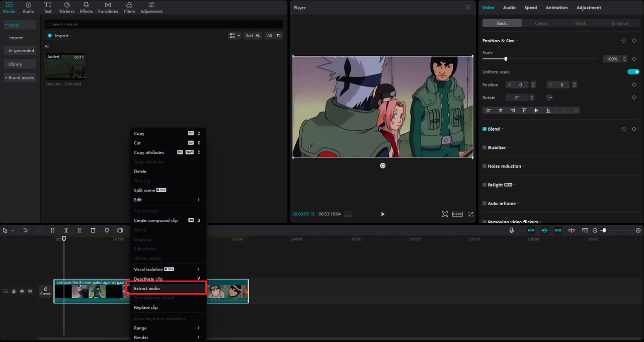Enable the Auto reframe checkbox
Viewport: 644px width, 342px height.
[485, 204]
